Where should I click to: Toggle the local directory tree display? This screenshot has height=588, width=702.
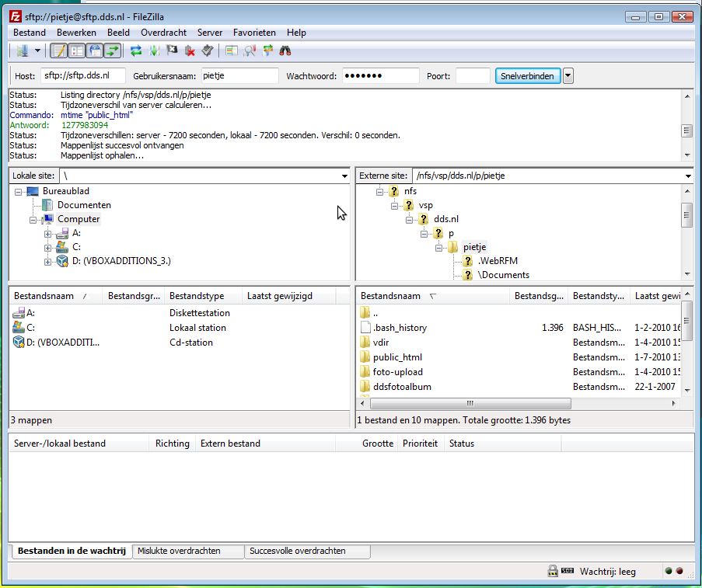click(x=77, y=51)
